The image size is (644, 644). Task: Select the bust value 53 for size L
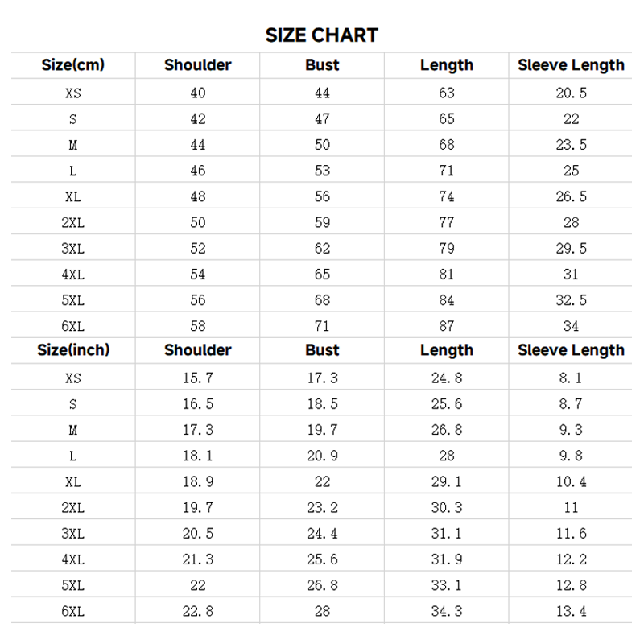322,171
